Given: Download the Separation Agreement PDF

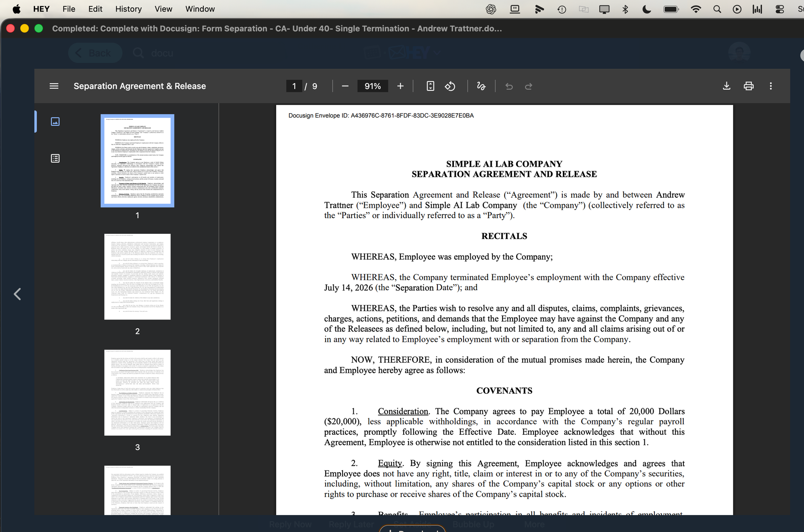Looking at the screenshot, I should [726, 86].
